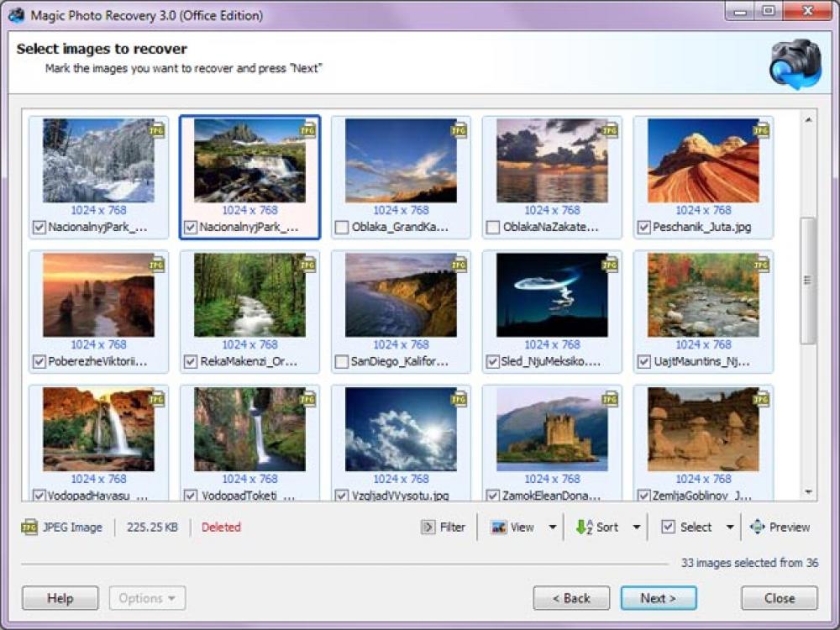This screenshot has width=840, height=630.
Task: Check the SanDiego_Kalifor checkbox
Action: (x=340, y=362)
